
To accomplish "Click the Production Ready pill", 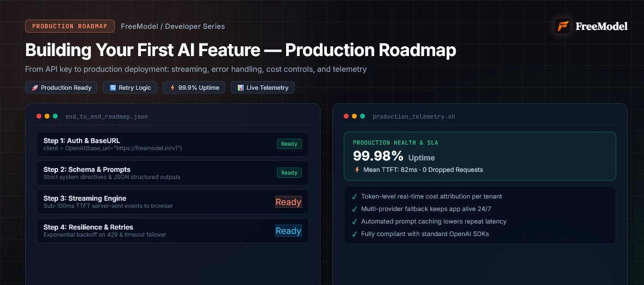I will [61, 88].
